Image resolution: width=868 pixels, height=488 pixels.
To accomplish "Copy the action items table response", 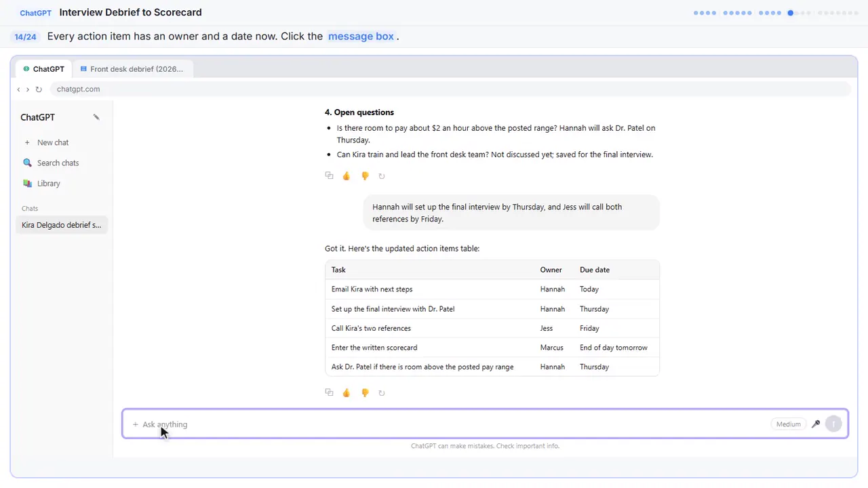I will [x=329, y=392].
